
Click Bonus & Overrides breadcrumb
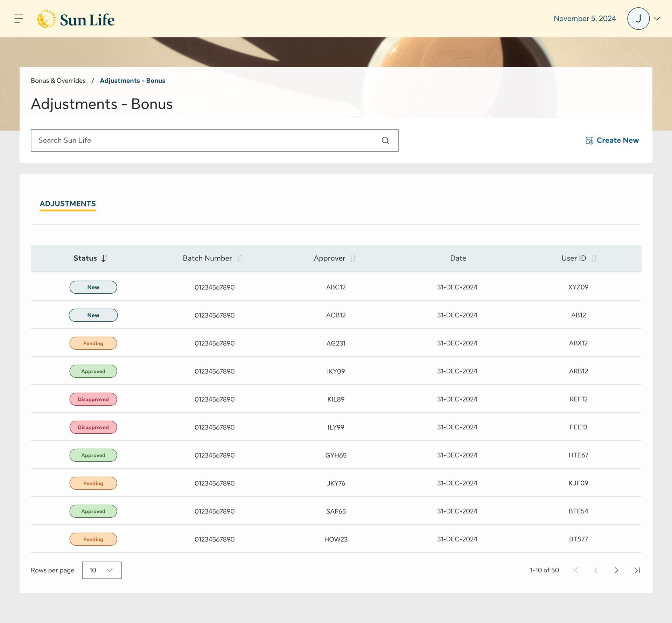[x=58, y=80]
